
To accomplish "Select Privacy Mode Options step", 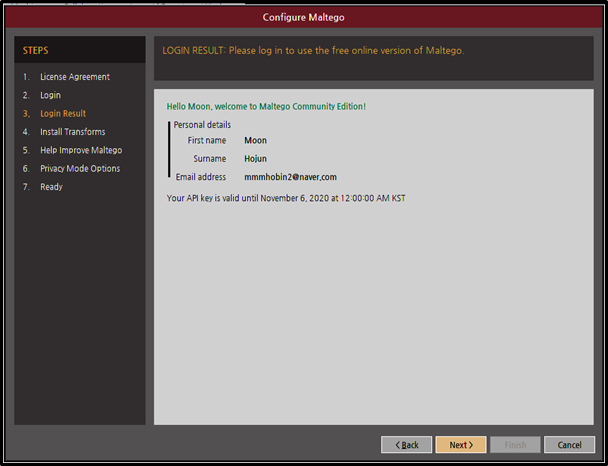I will point(80,168).
